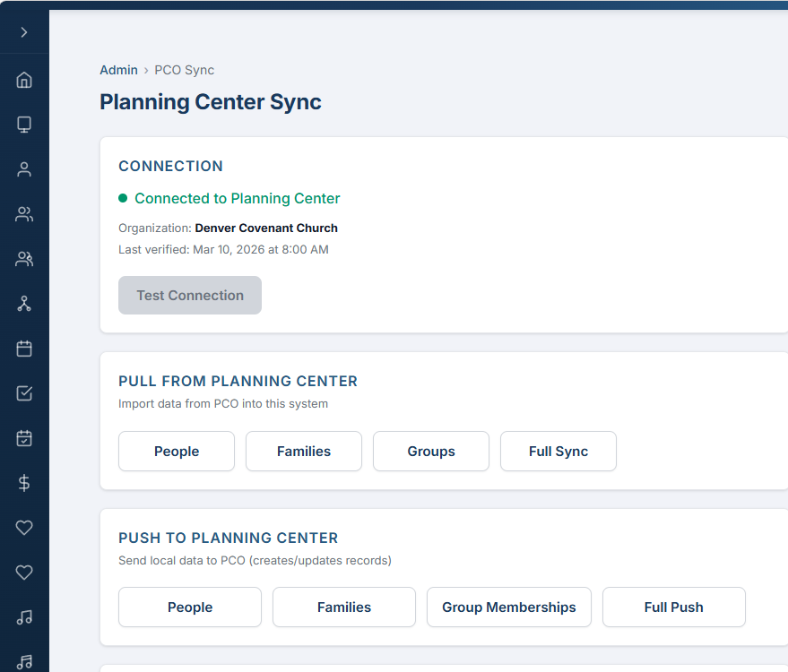Navigate back via the Admin breadcrumb
Screen dimensions: 788x672
tap(118, 69)
